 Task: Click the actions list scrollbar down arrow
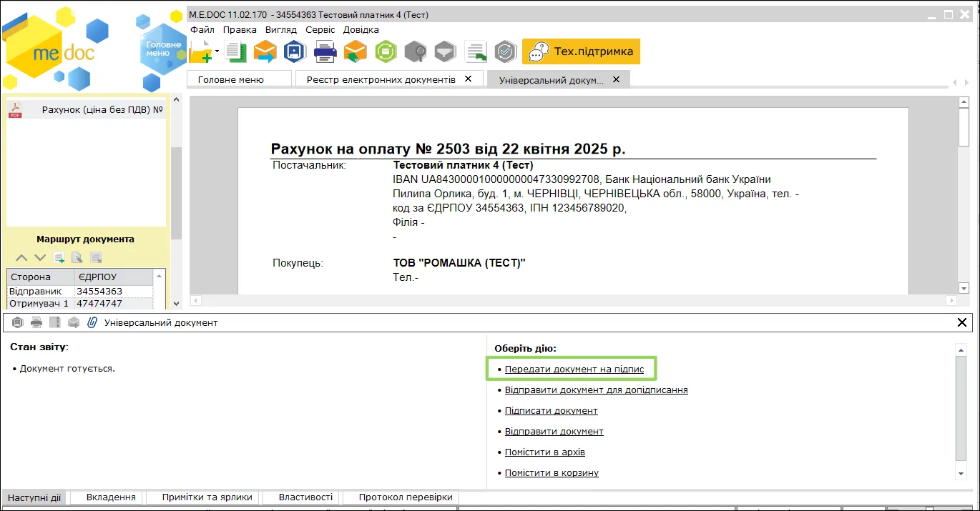[x=961, y=473]
